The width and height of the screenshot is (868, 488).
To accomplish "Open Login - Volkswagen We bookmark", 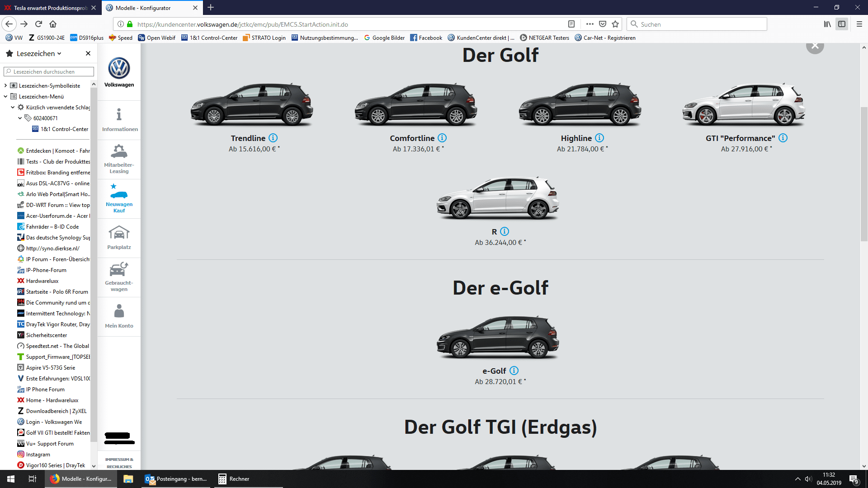I will pos(50,422).
